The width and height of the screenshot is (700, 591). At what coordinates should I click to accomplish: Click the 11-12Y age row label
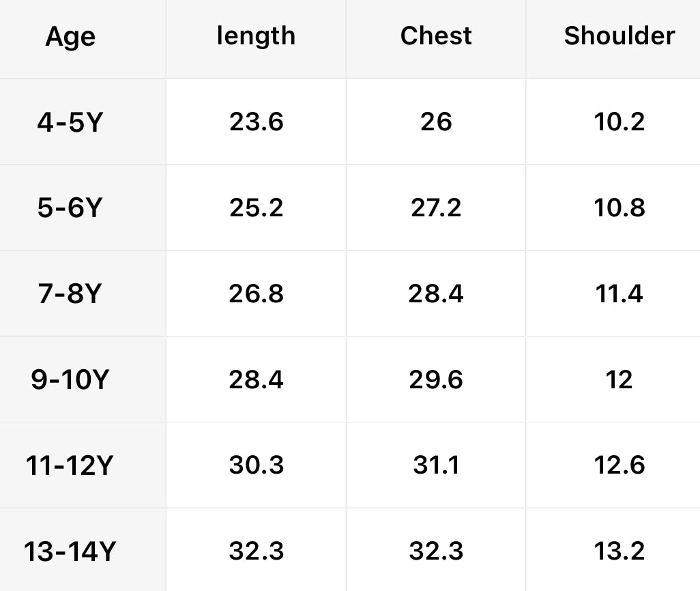point(70,466)
